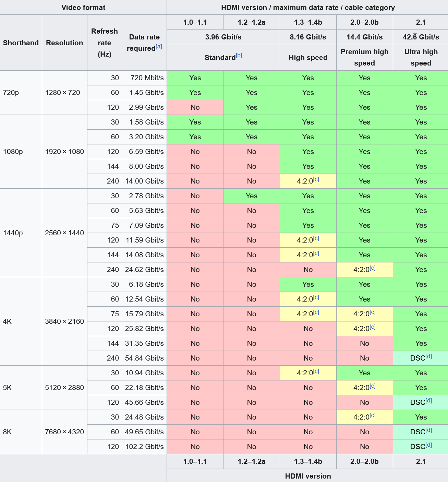448x482 pixels.
Task: Click the '8.16 Gbit/s' data rate cell
Action: [x=308, y=37]
